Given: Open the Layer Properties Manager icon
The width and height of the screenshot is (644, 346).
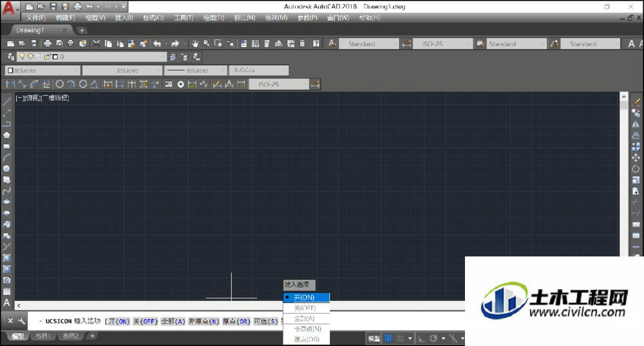Looking at the screenshot, I should click(11, 57).
